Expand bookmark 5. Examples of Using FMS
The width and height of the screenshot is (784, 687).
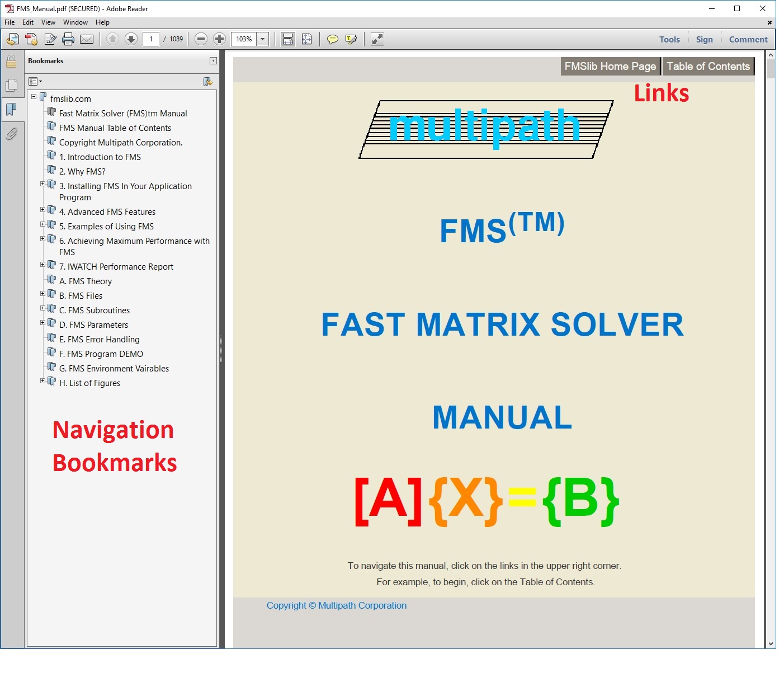[x=42, y=224]
